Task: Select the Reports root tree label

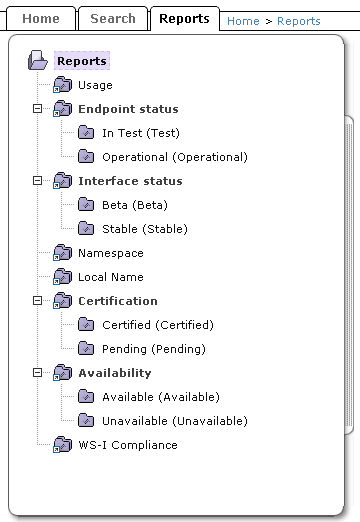Action: (x=82, y=61)
